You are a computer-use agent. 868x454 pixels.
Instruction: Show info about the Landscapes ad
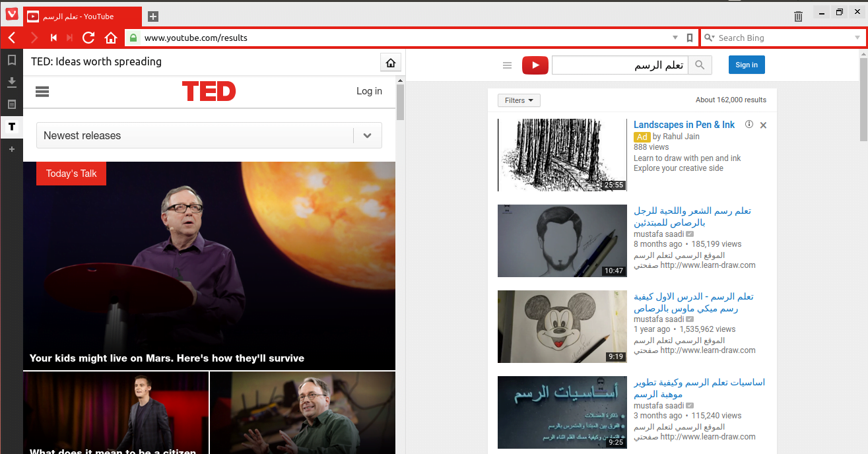coord(749,124)
